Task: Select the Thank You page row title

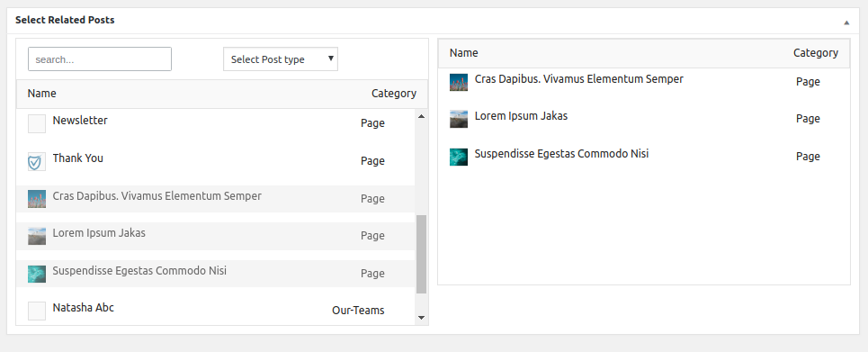Action: click(x=78, y=158)
